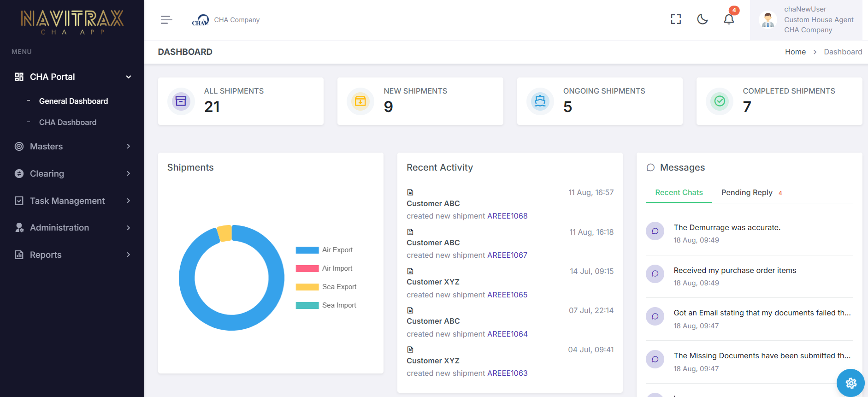Click the yellow Sea Export legend swatch
This screenshot has height=397, width=868.
click(307, 287)
